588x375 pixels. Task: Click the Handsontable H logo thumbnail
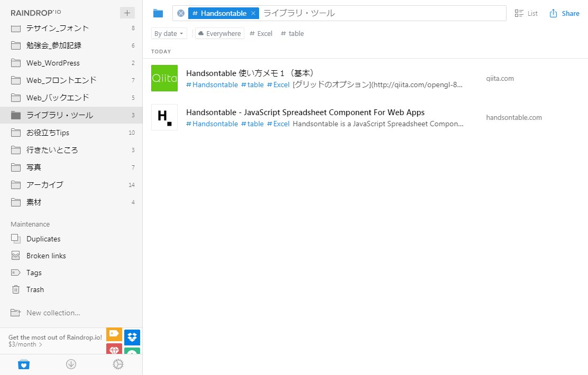coord(164,117)
